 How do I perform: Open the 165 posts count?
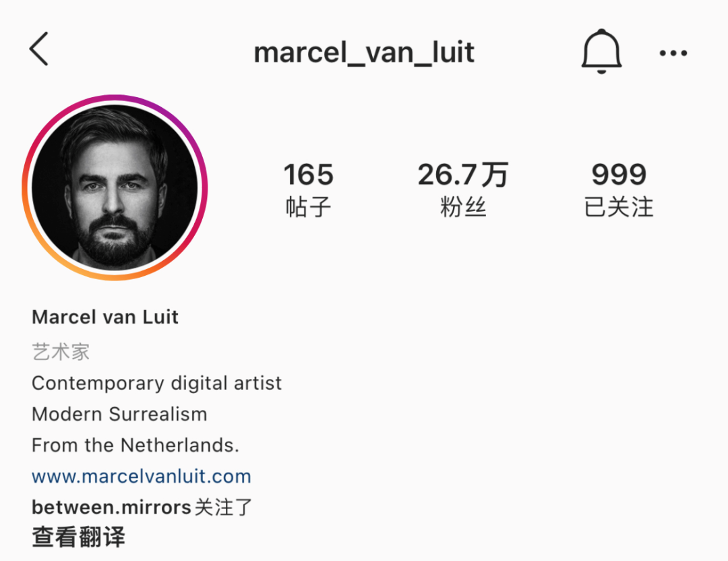click(308, 174)
